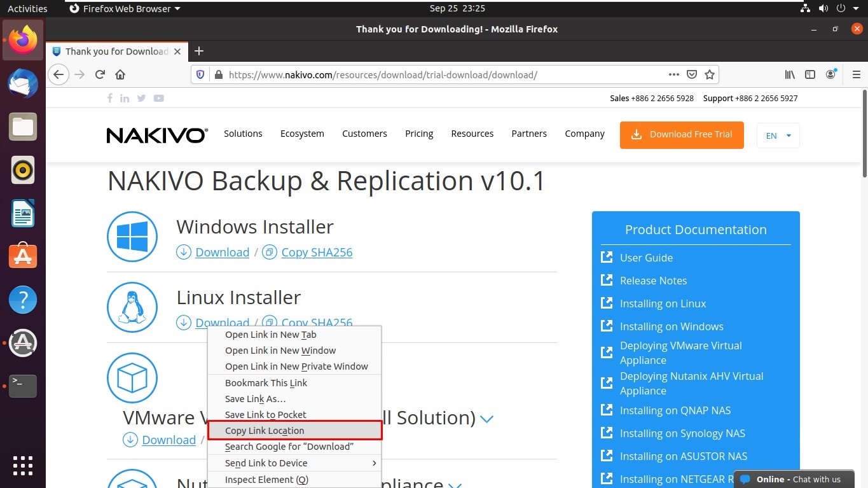The height and width of the screenshot is (488, 868).
Task: Open Rhythmbox music player in dock
Action: pyautogui.click(x=23, y=170)
